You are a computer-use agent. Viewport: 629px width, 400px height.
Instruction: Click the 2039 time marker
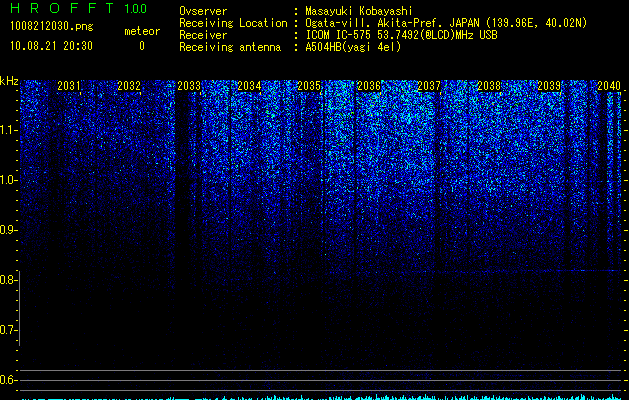click(549, 86)
